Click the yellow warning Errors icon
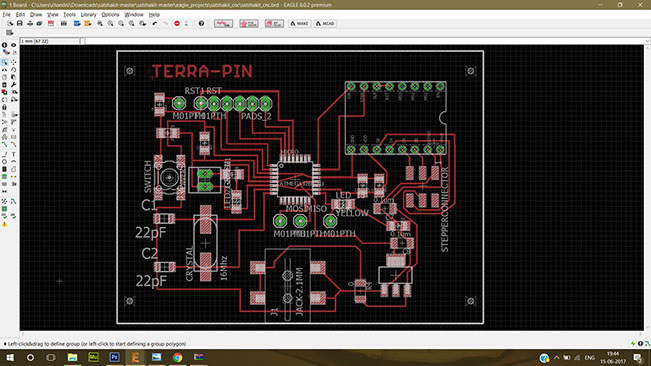This screenshot has height=366, width=651. (5, 224)
